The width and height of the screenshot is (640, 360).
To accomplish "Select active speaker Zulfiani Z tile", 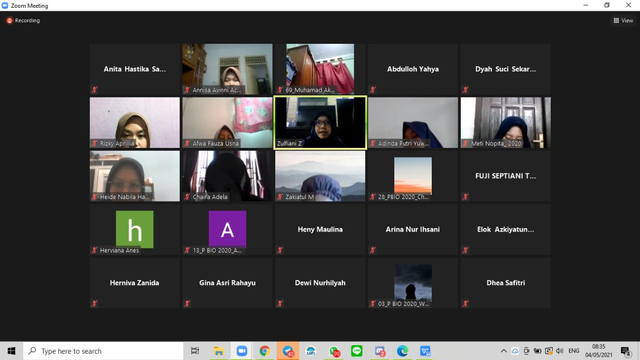I will [320, 122].
